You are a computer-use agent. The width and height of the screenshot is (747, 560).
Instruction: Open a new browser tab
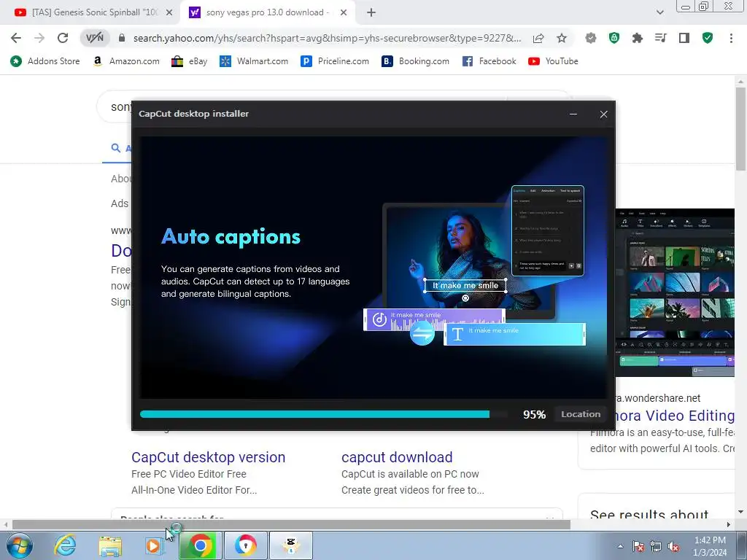[x=371, y=13]
